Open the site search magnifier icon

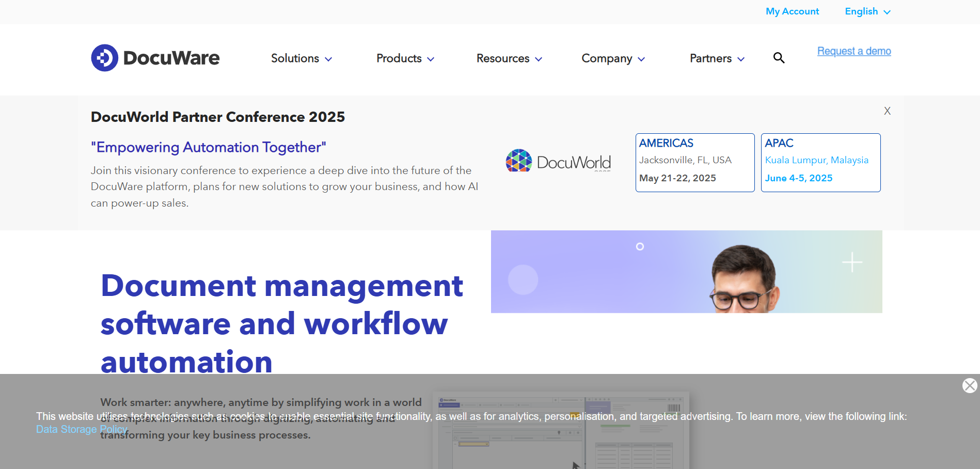[779, 58]
